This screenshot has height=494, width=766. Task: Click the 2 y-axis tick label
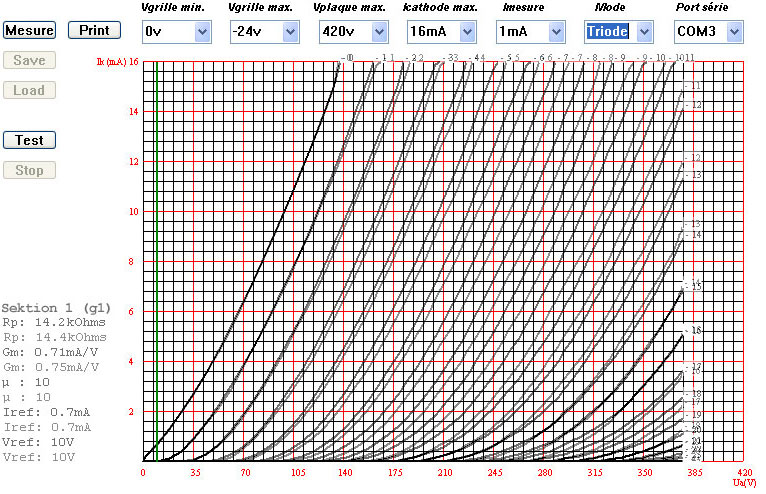[x=131, y=412]
